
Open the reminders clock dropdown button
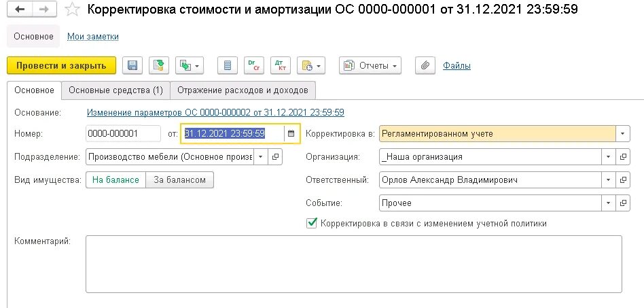click(x=311, y=65)
